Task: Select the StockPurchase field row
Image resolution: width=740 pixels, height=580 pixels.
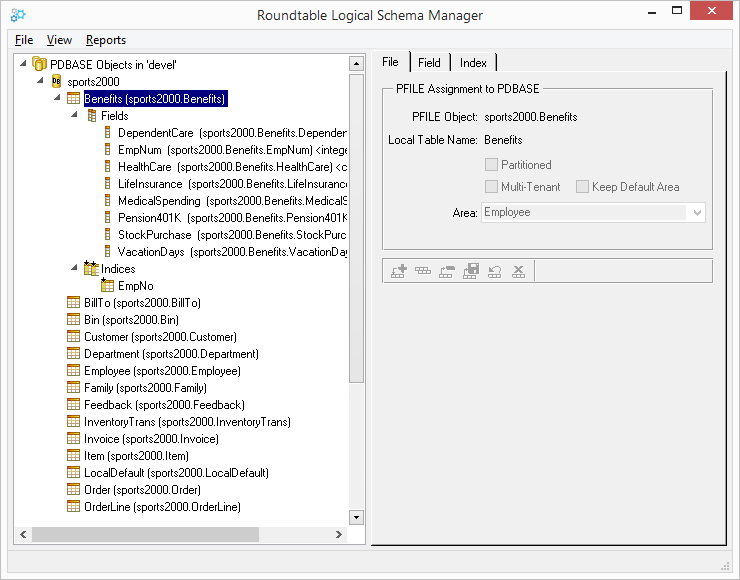Action: [232, 235]
